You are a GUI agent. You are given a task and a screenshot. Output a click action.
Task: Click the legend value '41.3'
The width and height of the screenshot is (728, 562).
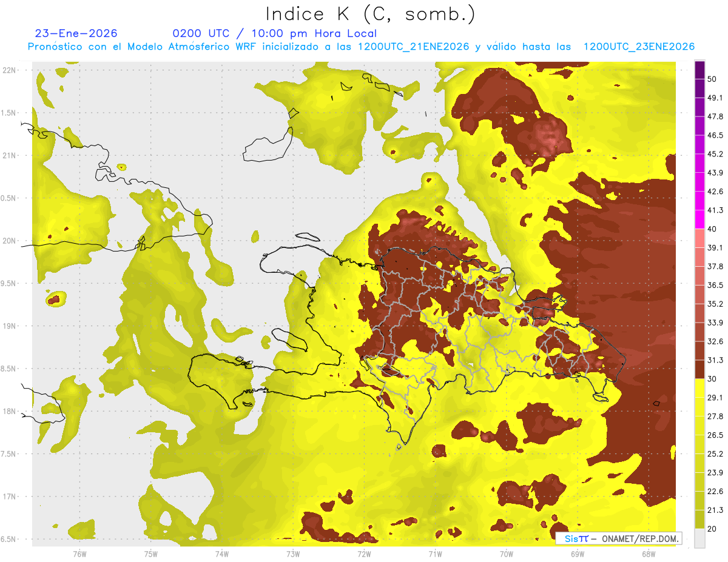coord(715,210)
